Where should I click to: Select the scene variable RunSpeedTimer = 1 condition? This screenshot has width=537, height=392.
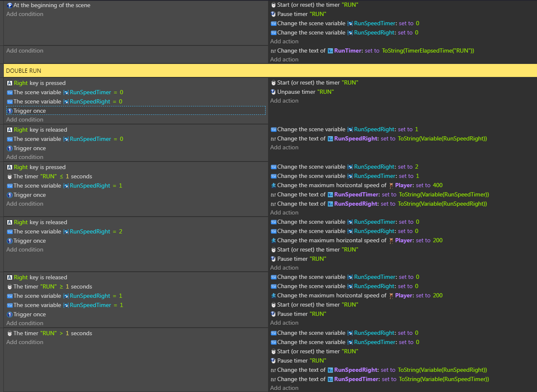(x=68, y=305)
